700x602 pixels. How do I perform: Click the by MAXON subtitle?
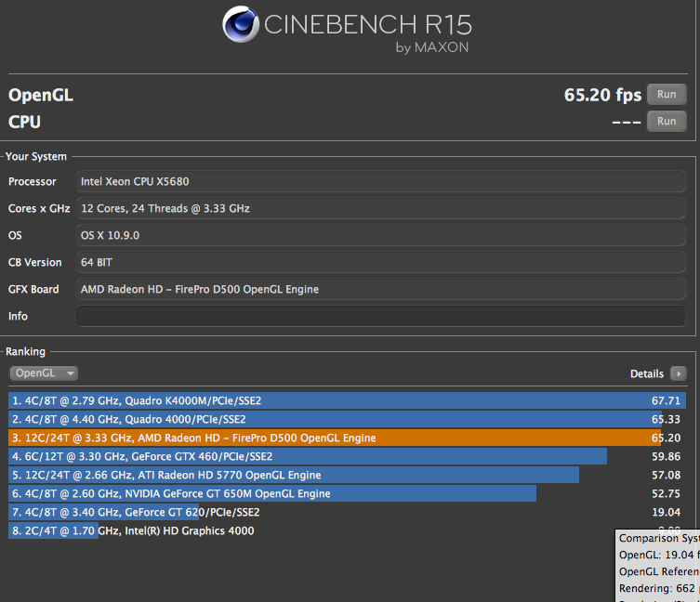(432, 47)
